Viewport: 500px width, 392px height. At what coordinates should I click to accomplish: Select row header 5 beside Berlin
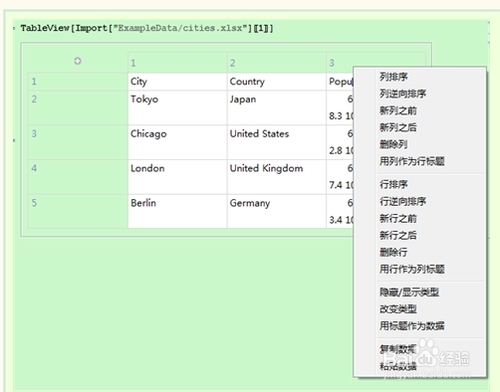(x=78, y=211)
